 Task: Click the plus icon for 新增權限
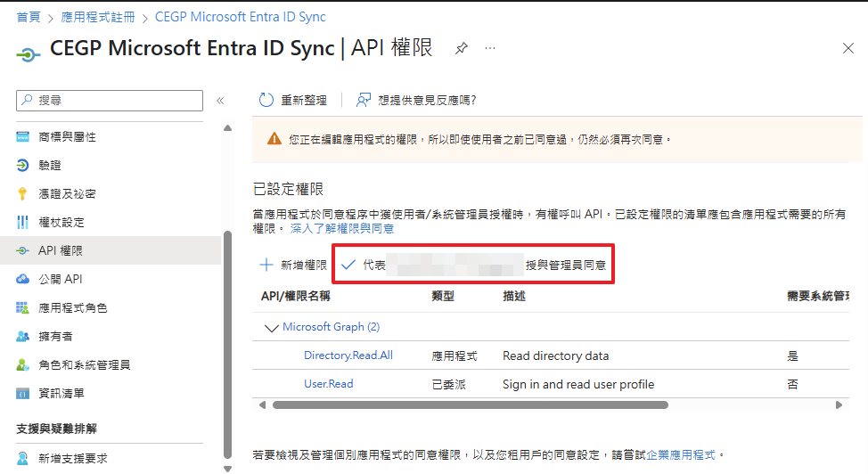point(266,265)
